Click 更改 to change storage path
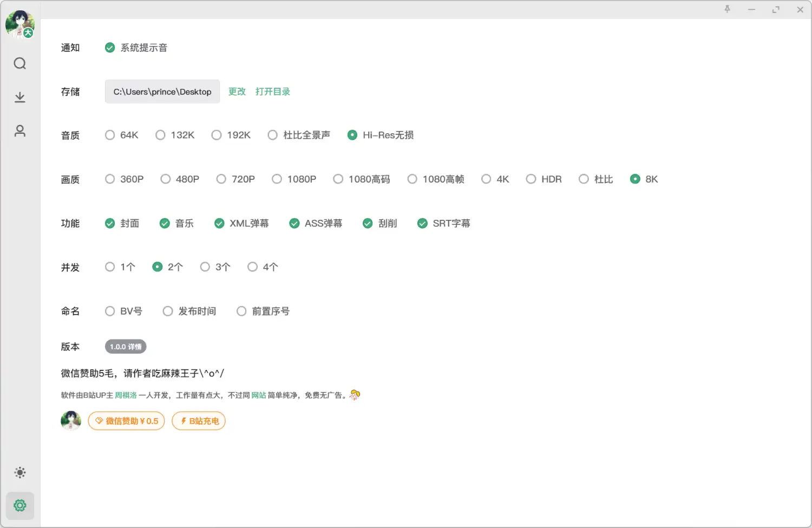Viewport: 812px width, 528px height. (237, 92)
